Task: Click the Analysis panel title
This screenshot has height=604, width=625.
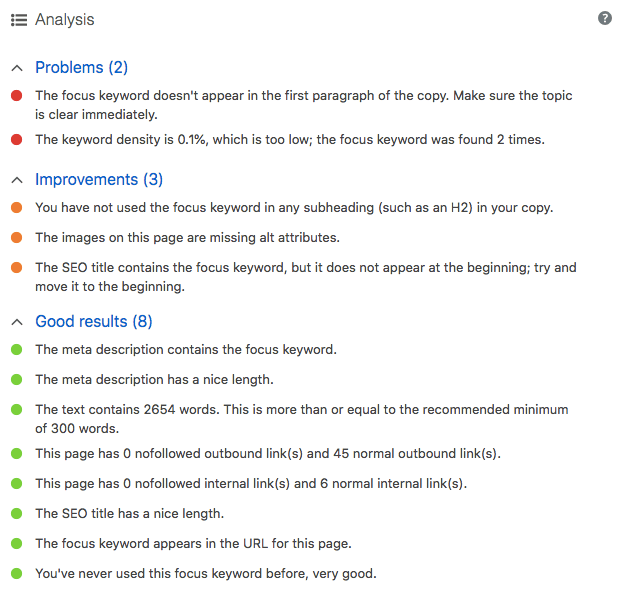Action: click(64, 20)
